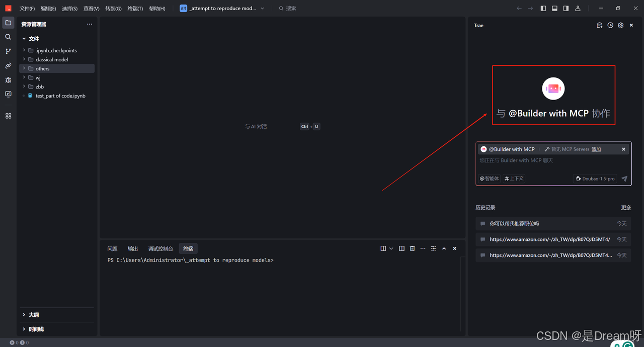The width and height of the screenshot is (644, 347).
Task: Open terminal panel settings sliders icon
Action: click(x=433, y=248)
